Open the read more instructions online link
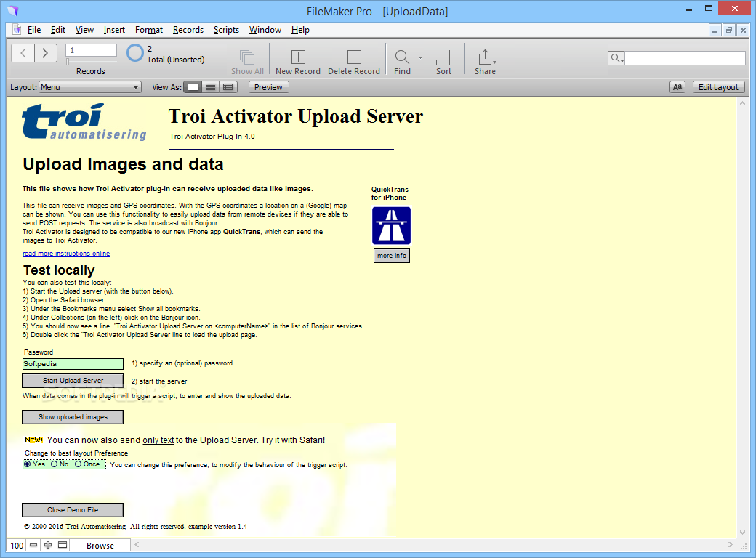This screenshot has height=558, width=756. pos(66,254)
